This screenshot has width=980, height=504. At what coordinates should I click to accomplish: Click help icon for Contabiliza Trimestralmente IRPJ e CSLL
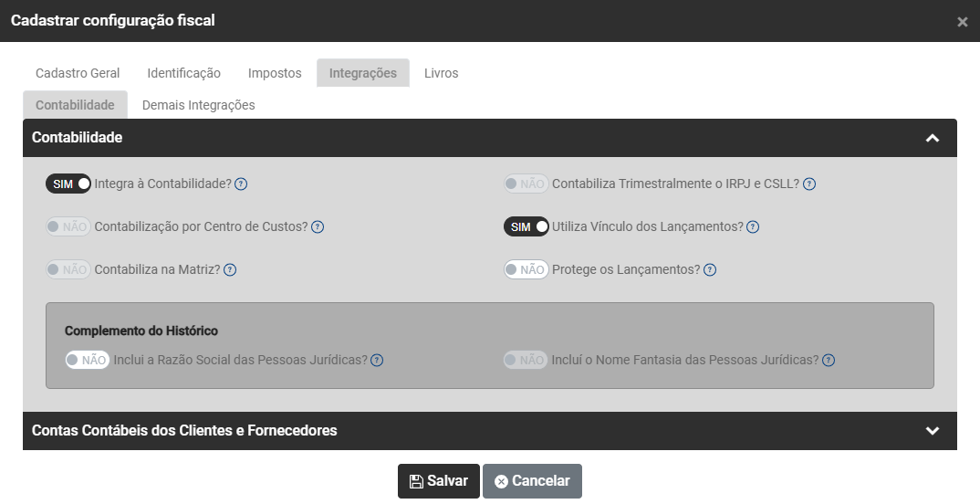[x=809, y=184]
